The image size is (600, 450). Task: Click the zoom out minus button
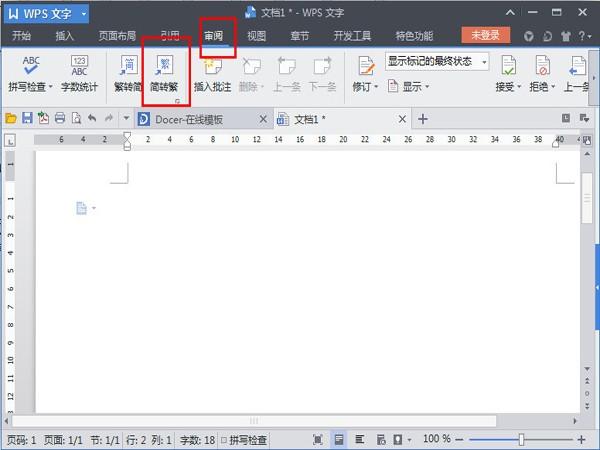click(x=460, y=440)
